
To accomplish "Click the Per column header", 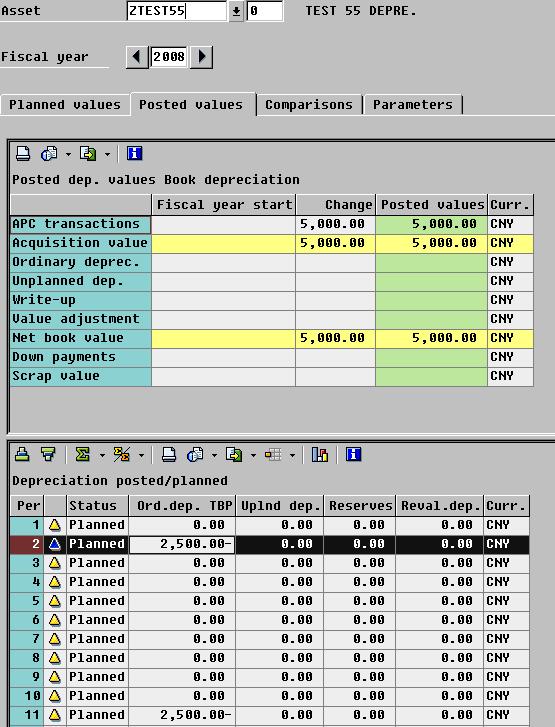I will pos(27,506).
